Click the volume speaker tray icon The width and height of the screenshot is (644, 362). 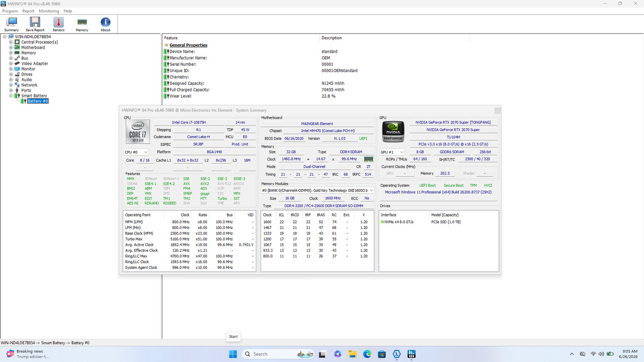click(x=601, y=354)
